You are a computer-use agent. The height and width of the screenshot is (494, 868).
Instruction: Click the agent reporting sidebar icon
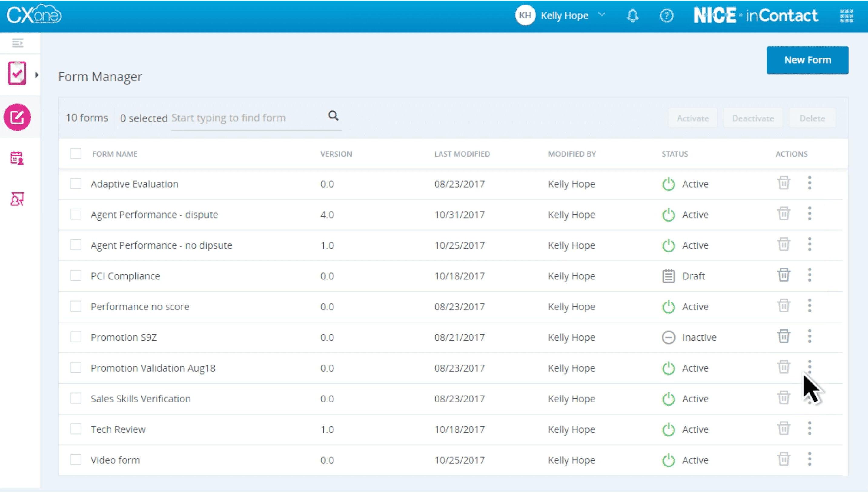click(17, 199)
